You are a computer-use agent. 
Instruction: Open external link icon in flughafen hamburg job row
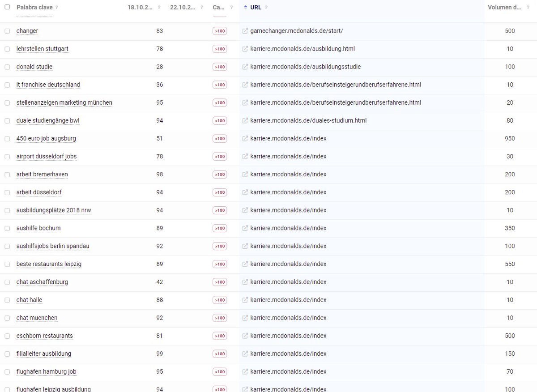245,371
